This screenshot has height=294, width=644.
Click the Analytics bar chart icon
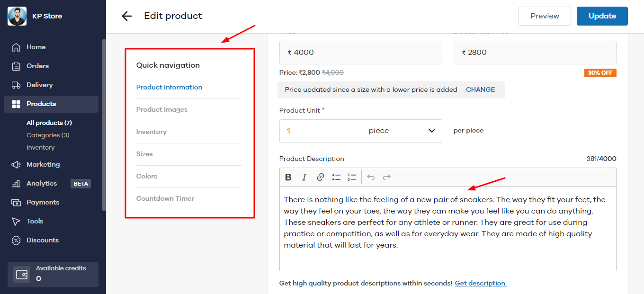(16, 184)
